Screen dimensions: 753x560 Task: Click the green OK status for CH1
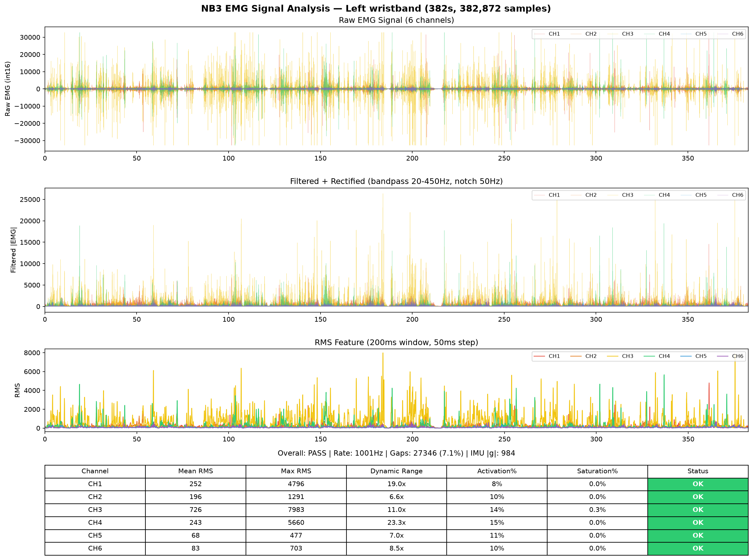(698, 484)
